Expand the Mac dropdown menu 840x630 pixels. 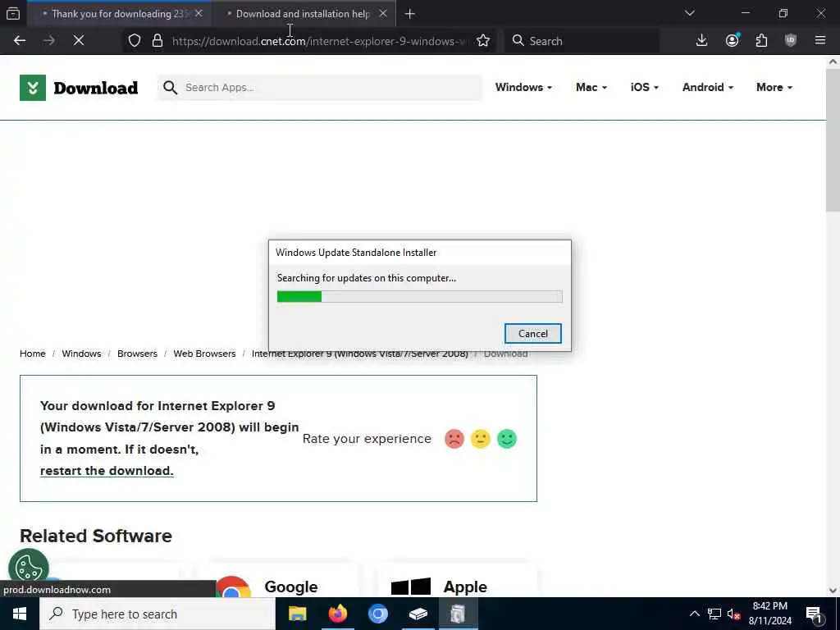(591, 87)
